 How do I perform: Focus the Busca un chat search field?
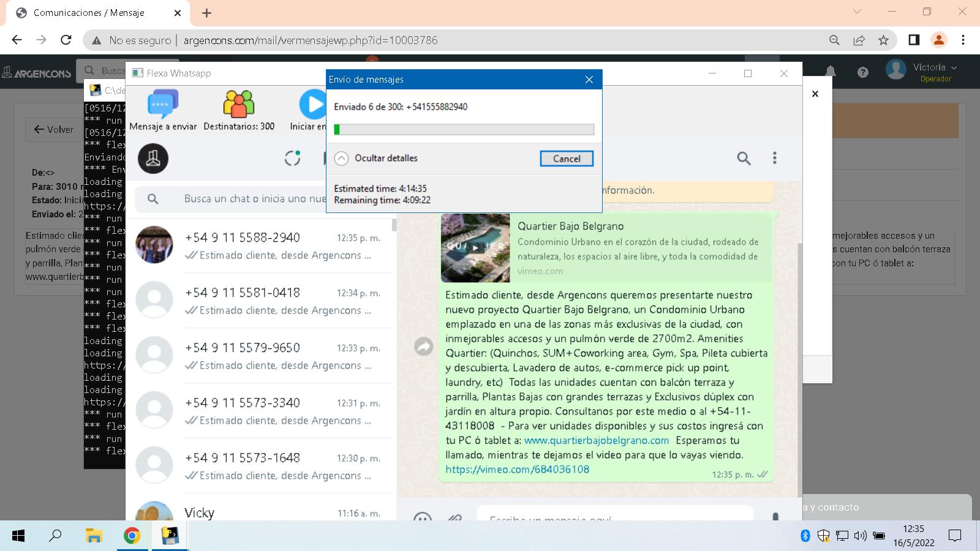click(x=255, y=199)
